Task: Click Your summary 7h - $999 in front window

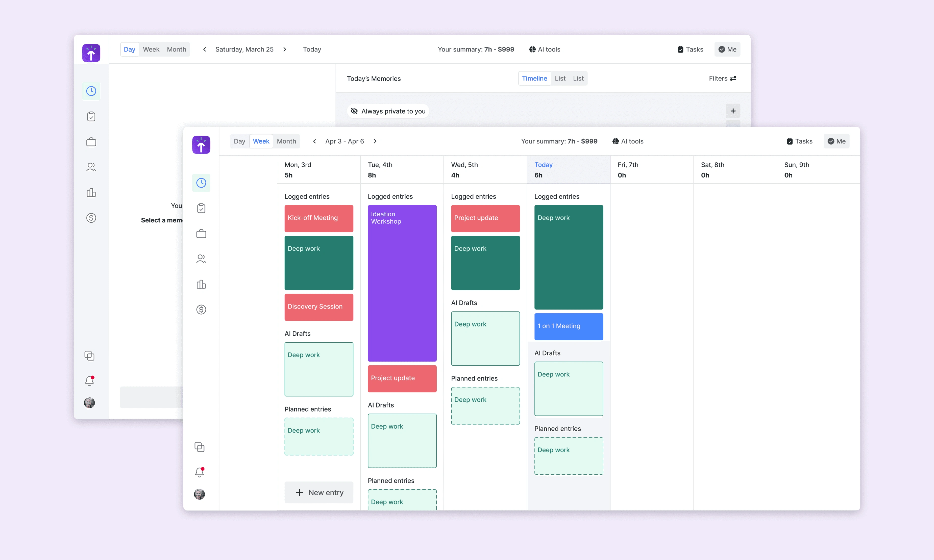Action: click(559, 141)
